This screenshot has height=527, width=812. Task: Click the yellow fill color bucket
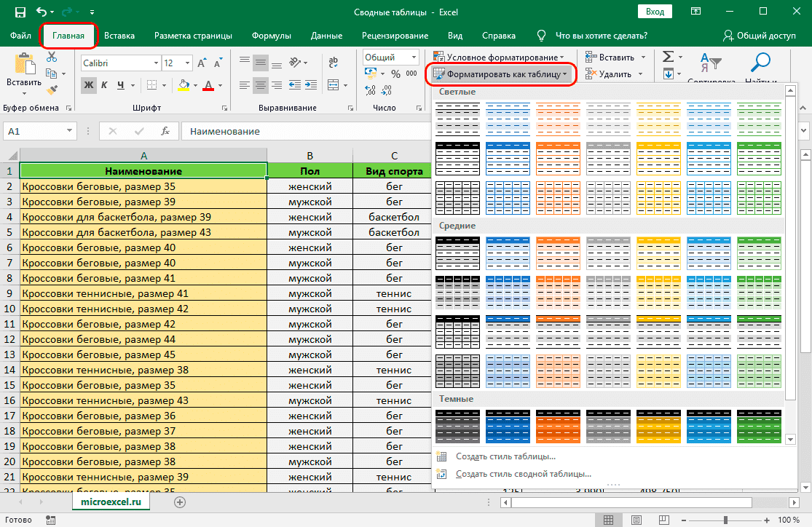[x=184, y=85]
